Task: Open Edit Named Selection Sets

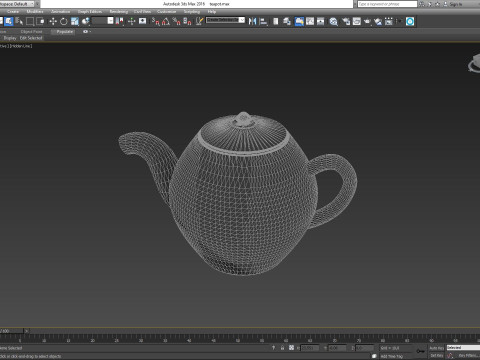Action: click(199, 21)
